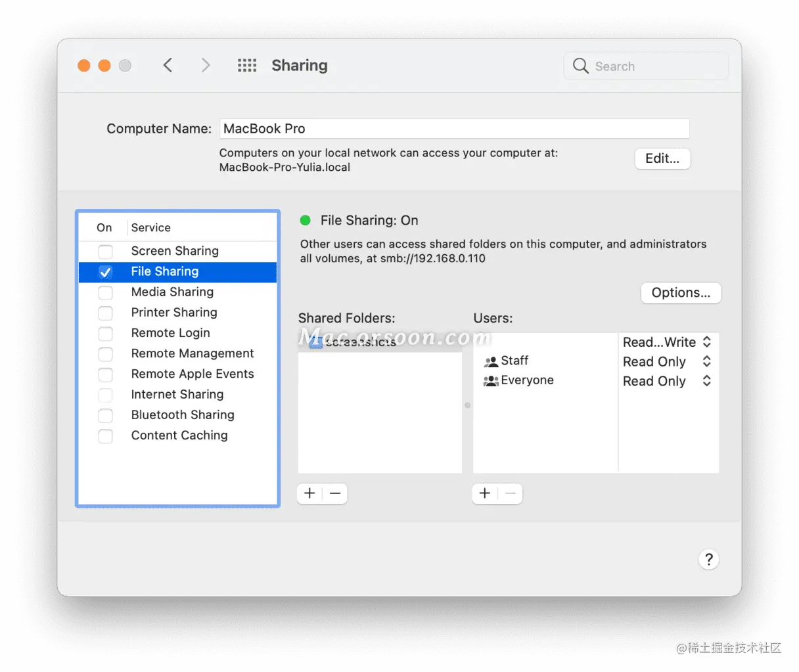Screen dimensions: 799x672
Task: Click the MacBook-Pro-Yulia.local address text
Action: point(285,168)
